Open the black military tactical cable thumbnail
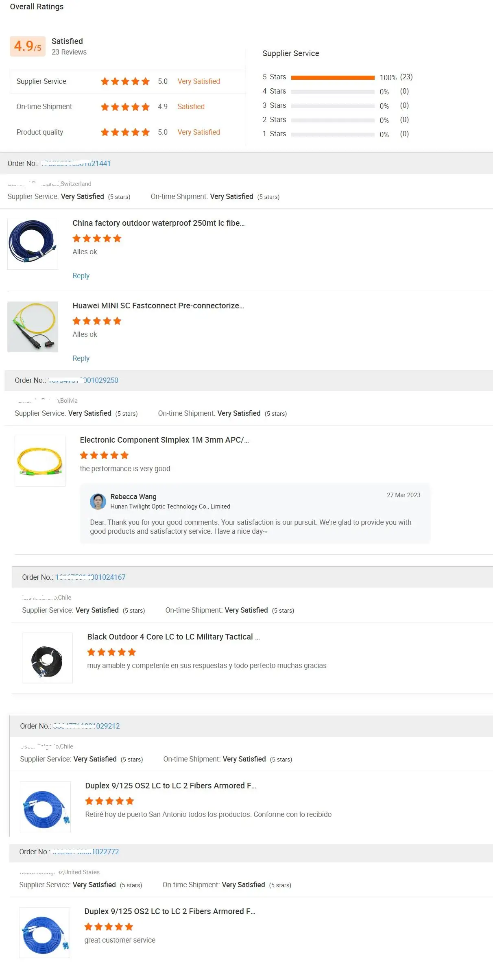Image resolution: width=493 pixels, height=980 pixels. pyautogui.click(x=47, y=658)
